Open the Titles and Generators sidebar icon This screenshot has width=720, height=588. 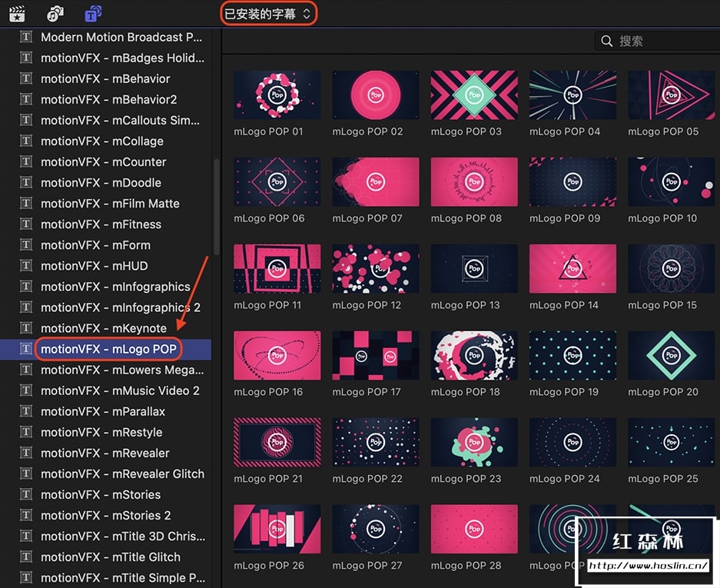pos(93,14)
